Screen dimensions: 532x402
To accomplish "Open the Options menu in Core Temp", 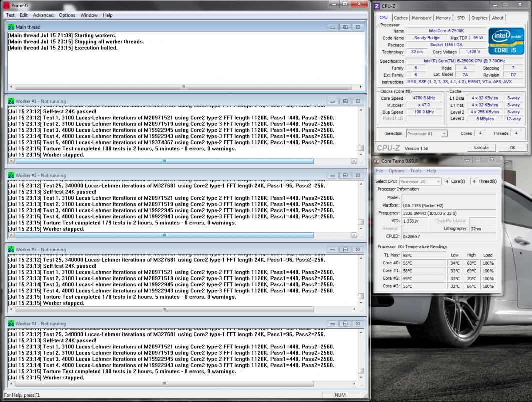I will (x=396, y=171).
